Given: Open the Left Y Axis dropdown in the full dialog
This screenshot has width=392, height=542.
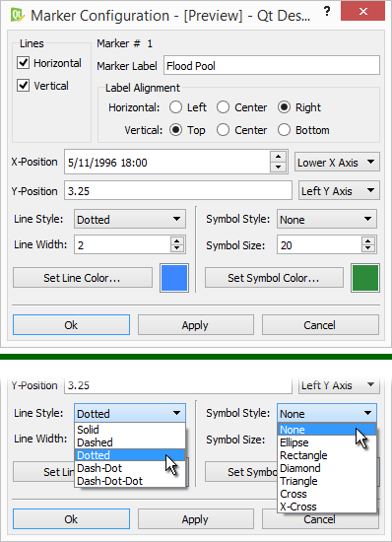Looking at the screenshot, I should point(339,190).
